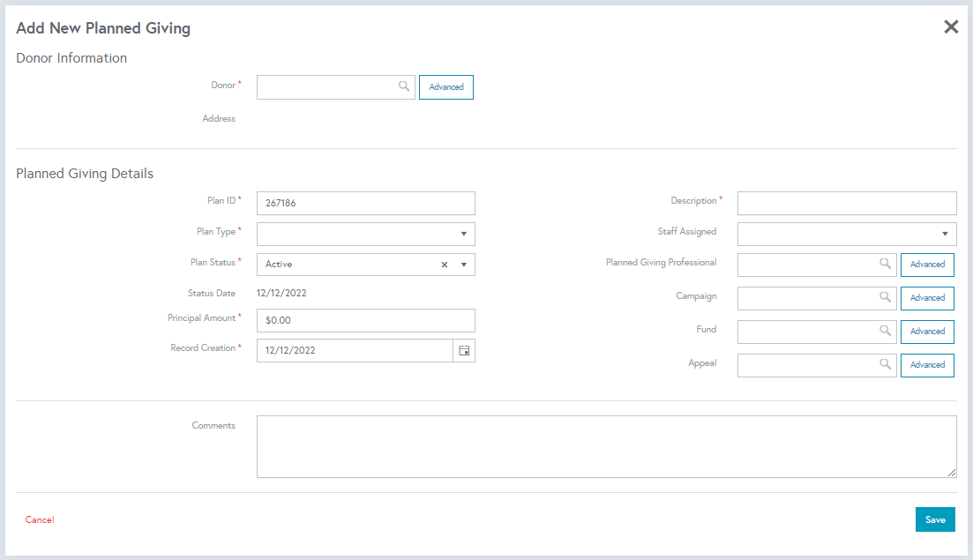Open Advanced search next to Donor

pyautogui.click(x=446, y=86)
